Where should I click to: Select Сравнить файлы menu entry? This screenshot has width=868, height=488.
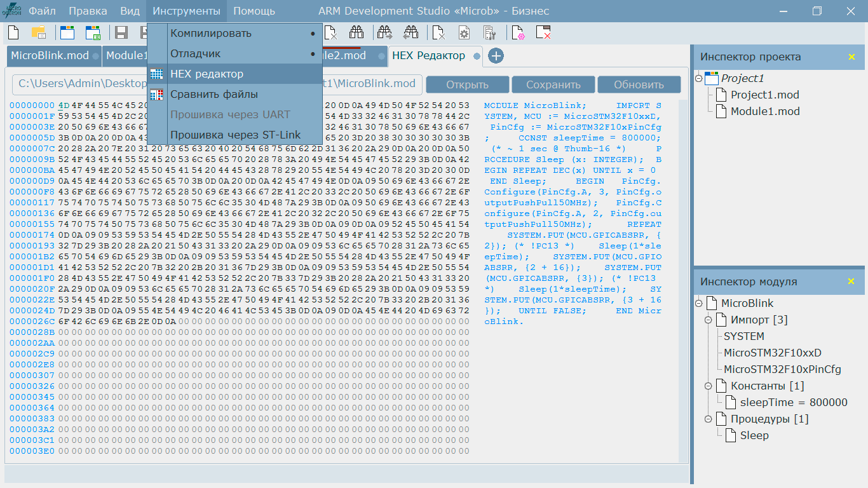235,94
